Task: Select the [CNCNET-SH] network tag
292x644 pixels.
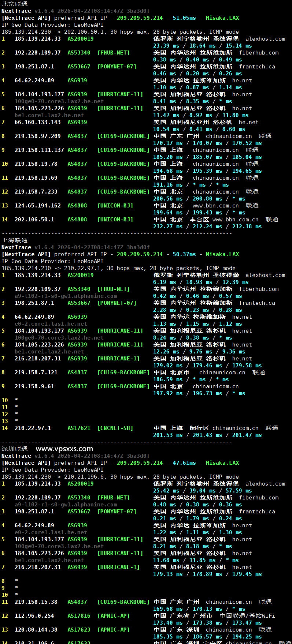Action: (x=115, y=428)
